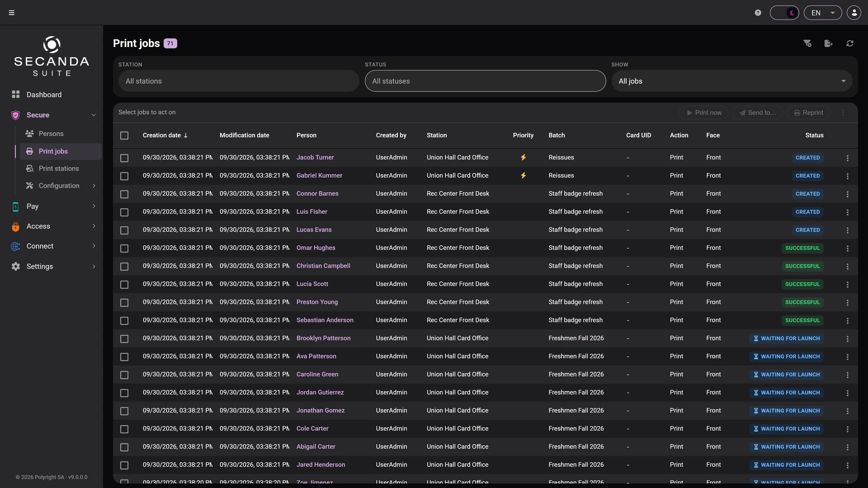Sort by Creation date column header
The width and height of the screenshot is (868, 488).
point(165,135)
